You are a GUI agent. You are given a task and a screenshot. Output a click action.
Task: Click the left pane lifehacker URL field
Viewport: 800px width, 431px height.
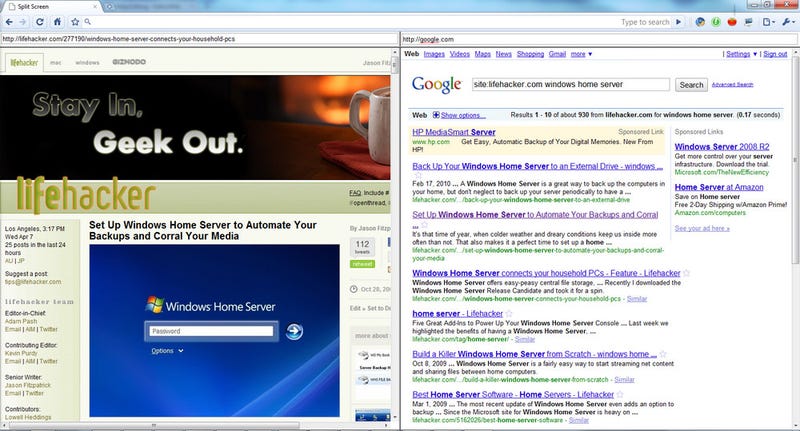[199, 39]
